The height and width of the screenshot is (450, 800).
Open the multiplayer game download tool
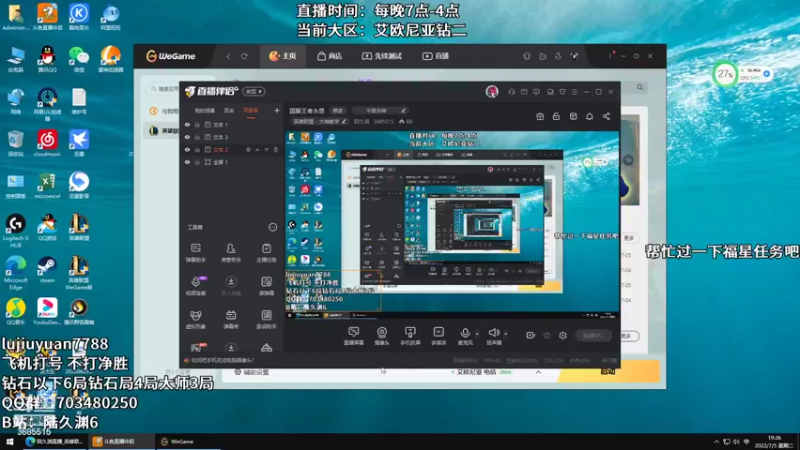(231, 286)
